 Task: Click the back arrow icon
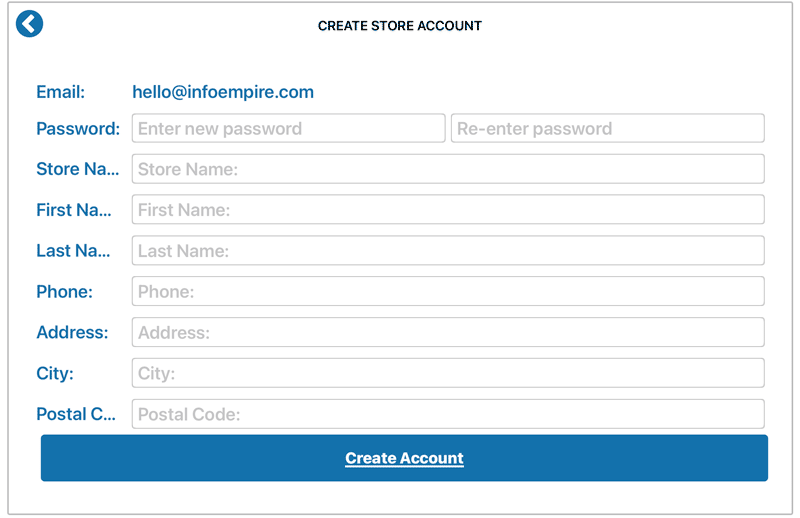tap(30, 24)
